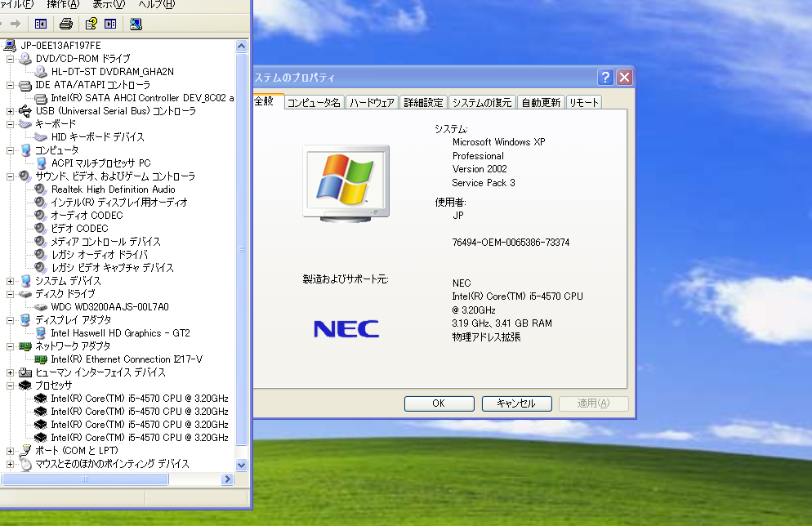The image size is (812, 526).
Task: Select the Intel Ethernet Connection I217-V icon
Action: tap(41, 359)
